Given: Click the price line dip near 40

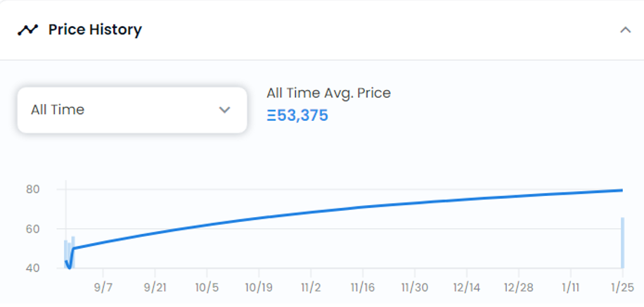Looking at the screenshot, I should click(70, 266).
